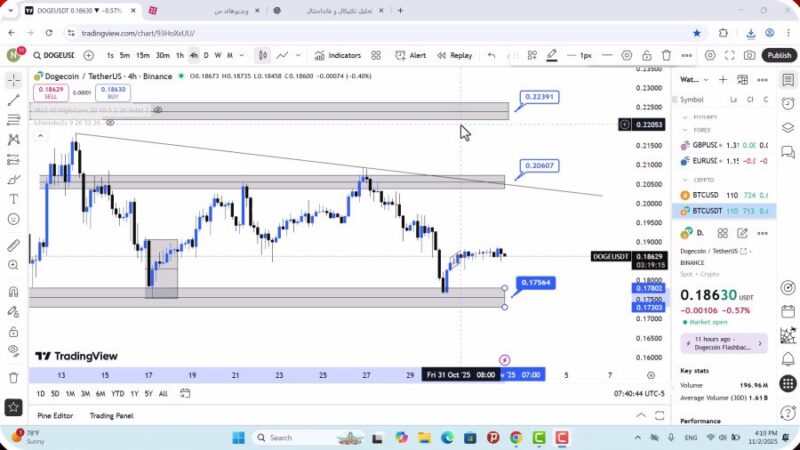The width and height of the screenshot is (800, 450).
Task: Expand the timeframe interval dropdown
Action: [x=241, y=55]
